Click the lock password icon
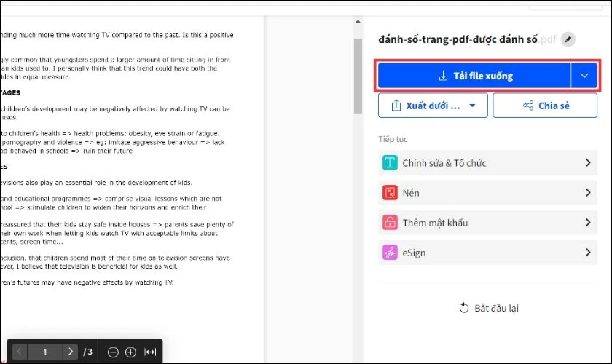612x364 pixels. click(x=390, y=223)
